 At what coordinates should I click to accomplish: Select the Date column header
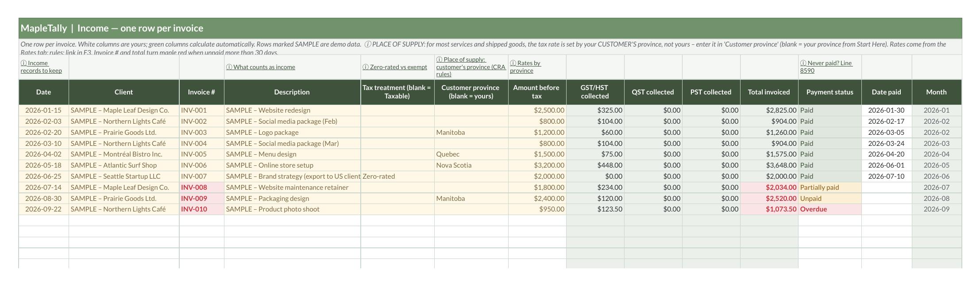(x=44, y=92)
